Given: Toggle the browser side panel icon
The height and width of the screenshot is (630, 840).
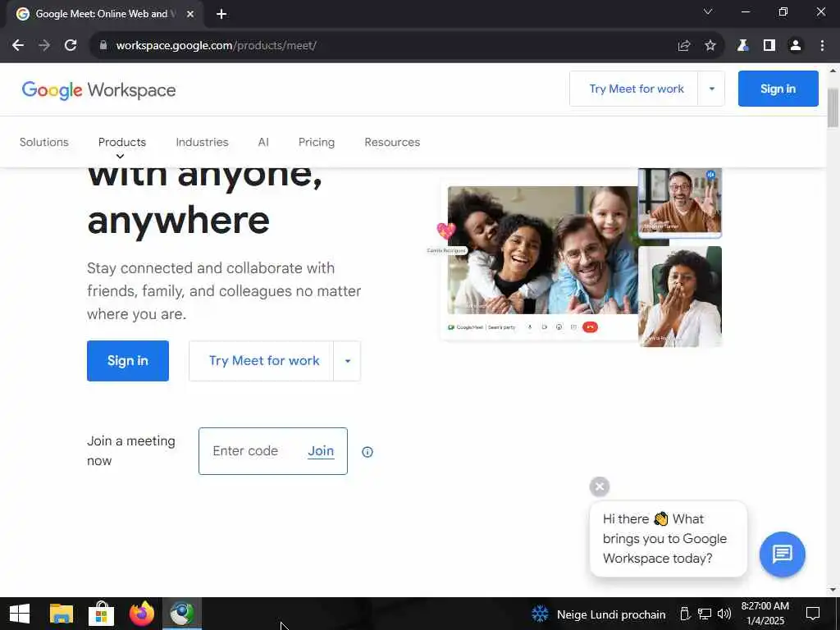Looking at the screenshot, I should click(x=769, y=46).
